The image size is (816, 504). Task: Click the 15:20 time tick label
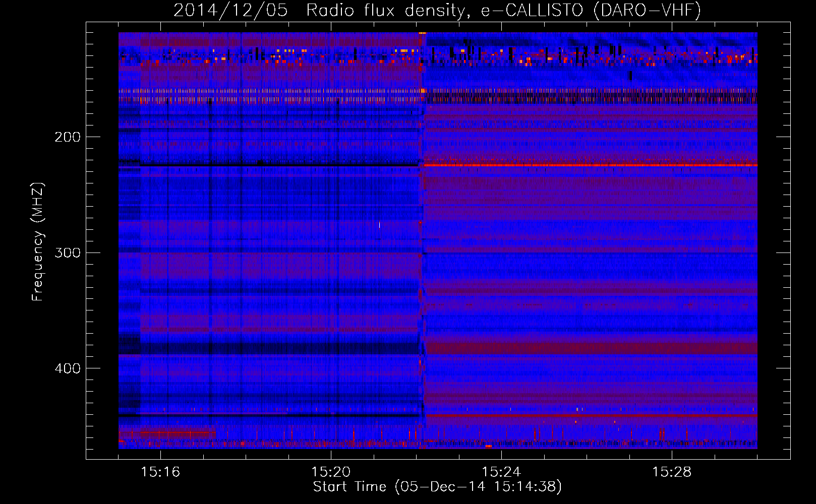[x=331, y=472]
